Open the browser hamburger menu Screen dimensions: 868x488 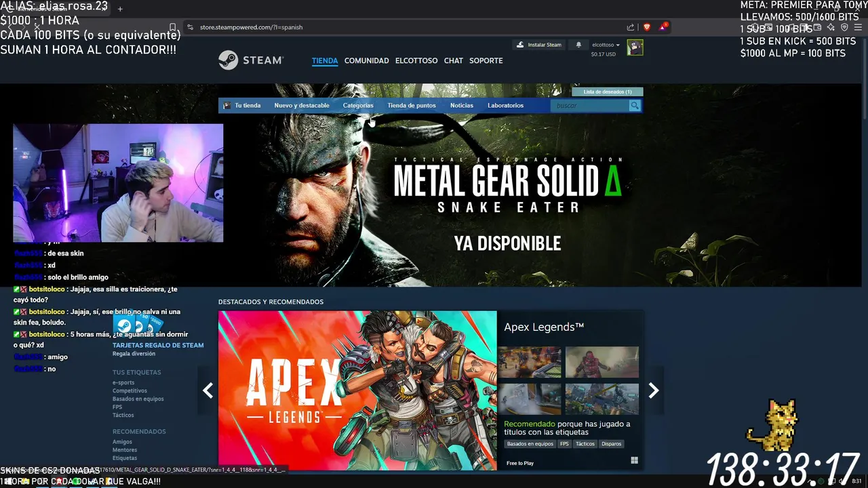click(858, 27)
